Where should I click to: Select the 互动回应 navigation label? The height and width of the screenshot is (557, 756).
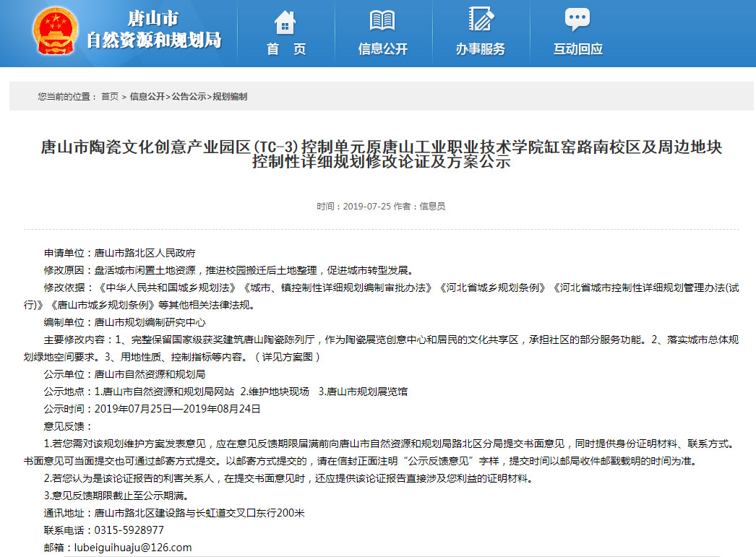[577, 49]
